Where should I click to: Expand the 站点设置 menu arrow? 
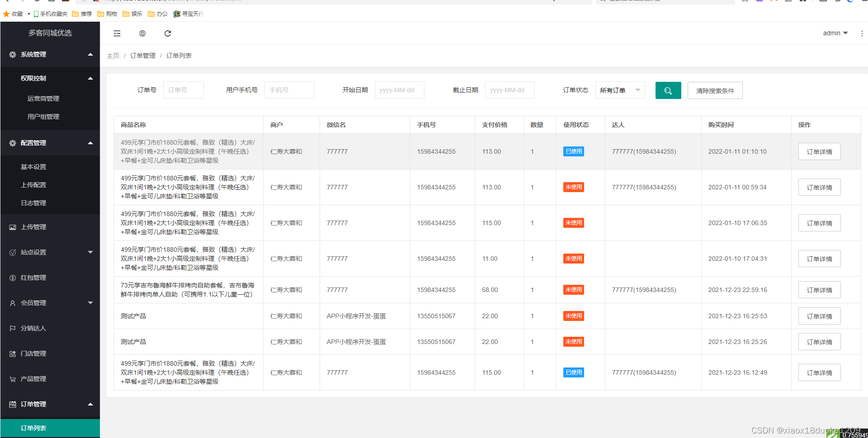click(x=90, y=252)
